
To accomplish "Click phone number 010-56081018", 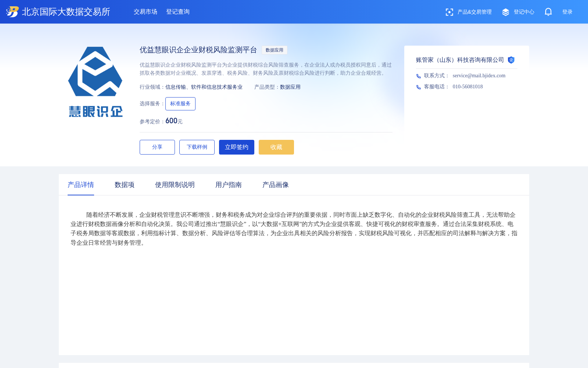I will coord(468,87).
